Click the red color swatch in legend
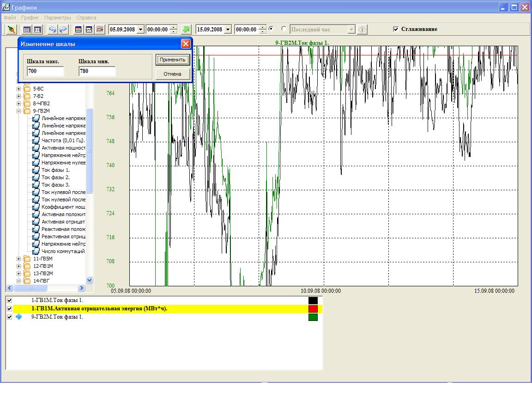The width and height of the screenshot is (532, 399). pyautogui.click(x=313, y=309)
